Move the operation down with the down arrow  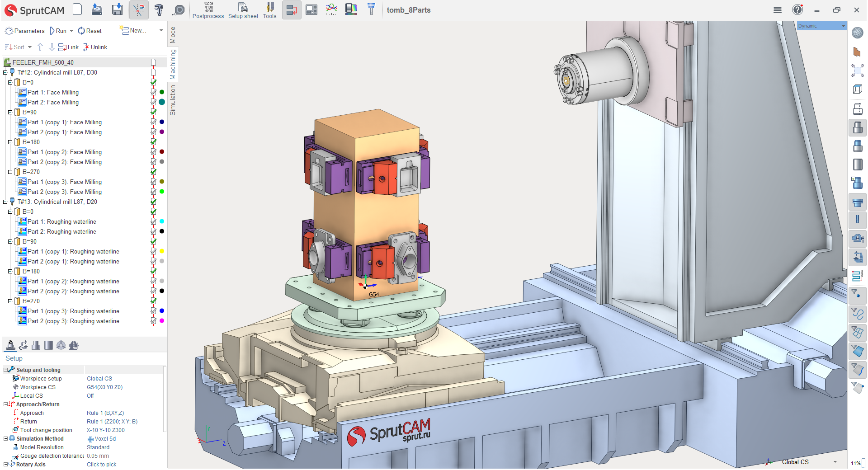[52, 47]
